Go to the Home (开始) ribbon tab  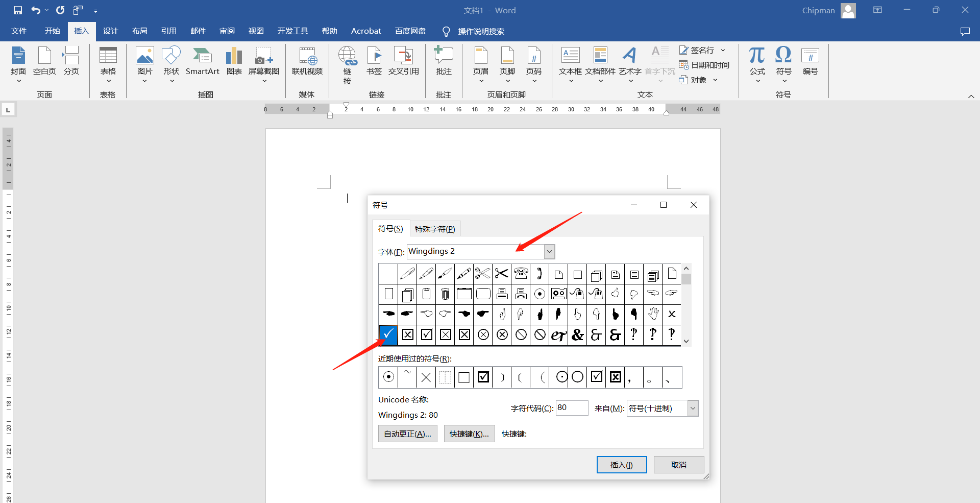[52, 31]
